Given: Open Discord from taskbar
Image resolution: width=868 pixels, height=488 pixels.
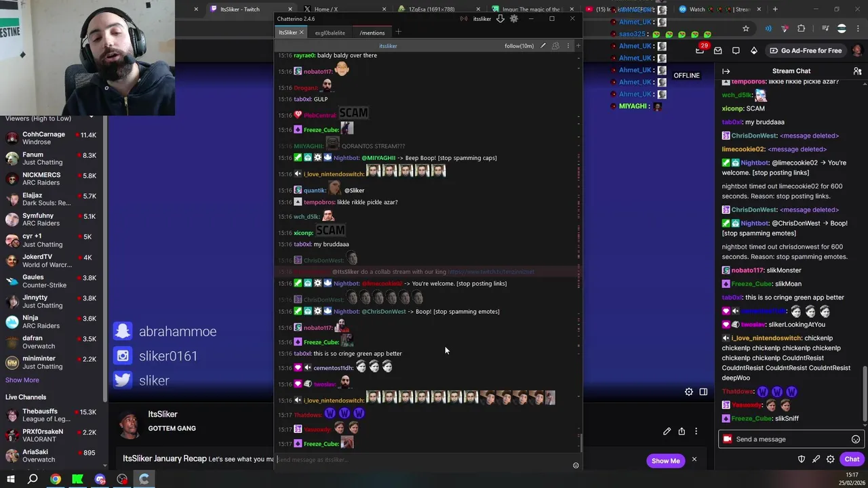Looking at the screenshot, I should point(100,479).
